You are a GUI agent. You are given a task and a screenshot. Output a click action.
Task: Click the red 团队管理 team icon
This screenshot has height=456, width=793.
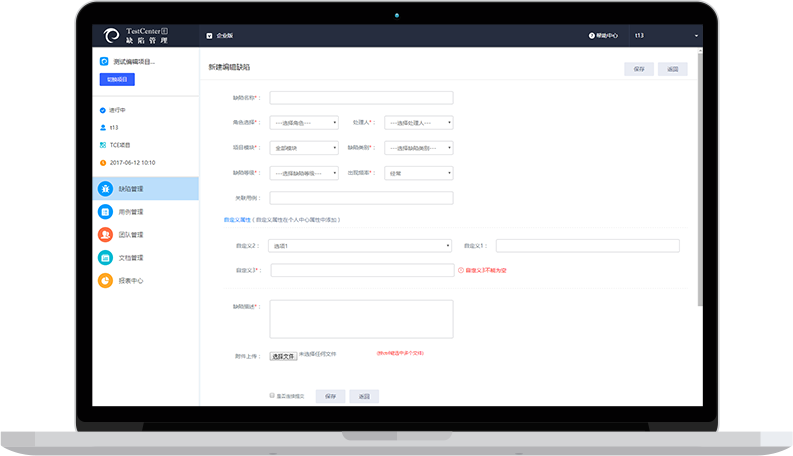coord(105,235)
